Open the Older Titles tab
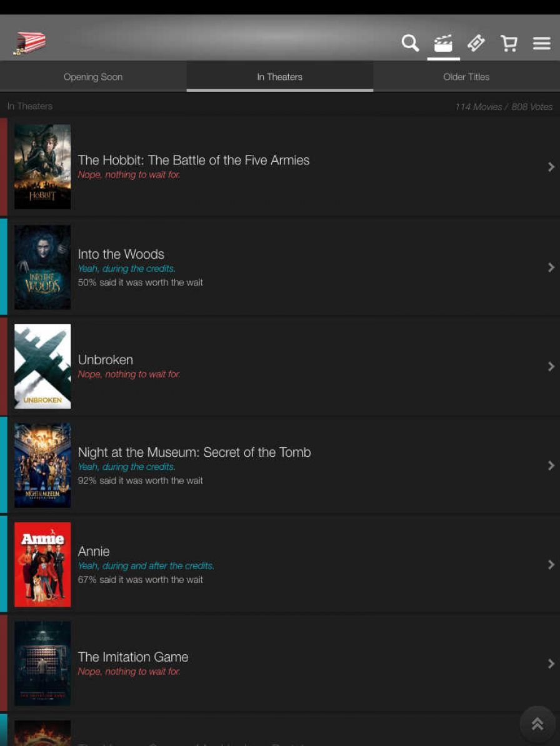This screenshot has width=560, height=746. [466, 76]
